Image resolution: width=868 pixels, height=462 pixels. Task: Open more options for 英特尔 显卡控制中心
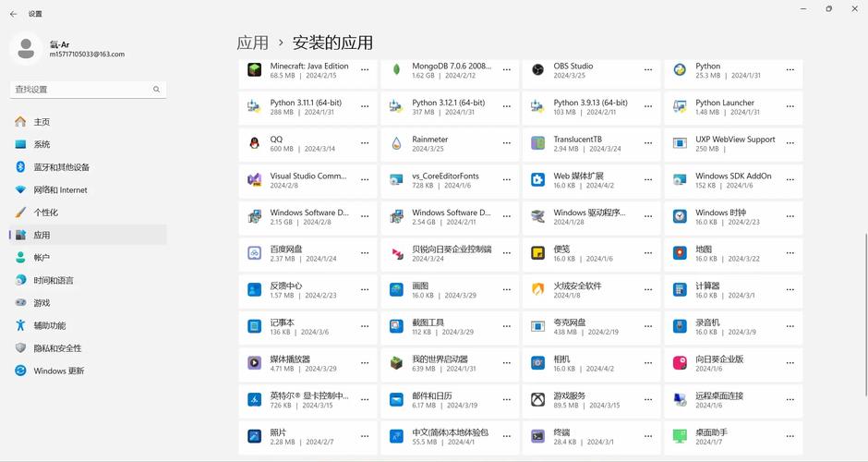point(365,399)
